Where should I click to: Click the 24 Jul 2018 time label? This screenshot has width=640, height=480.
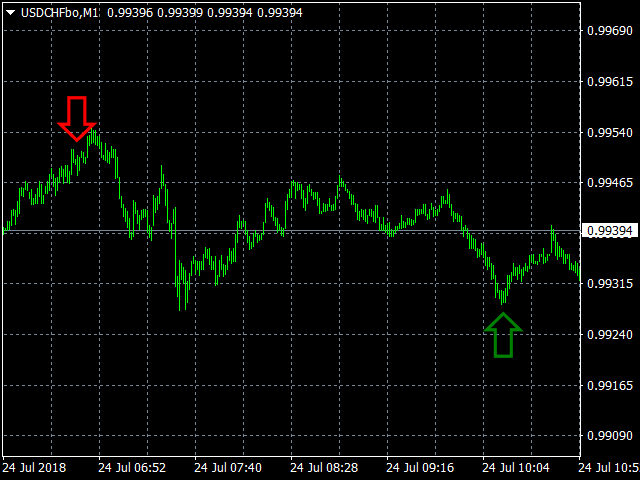34,468
